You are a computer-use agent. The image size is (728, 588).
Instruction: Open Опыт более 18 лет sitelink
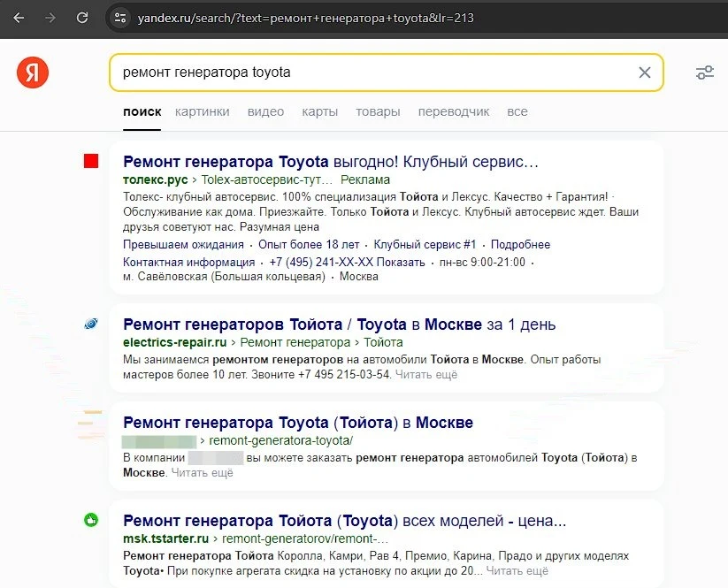309,245
